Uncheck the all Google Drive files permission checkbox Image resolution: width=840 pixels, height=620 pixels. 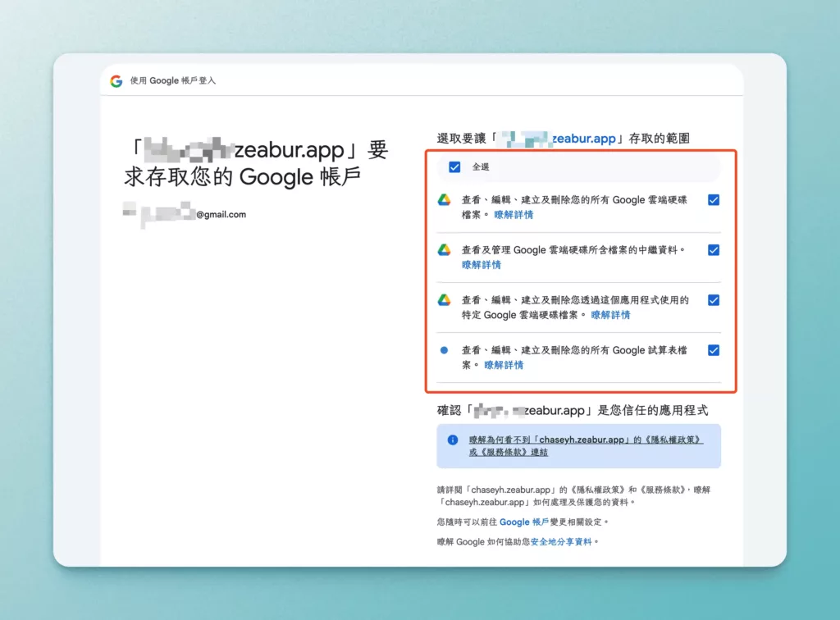[714, 200]
